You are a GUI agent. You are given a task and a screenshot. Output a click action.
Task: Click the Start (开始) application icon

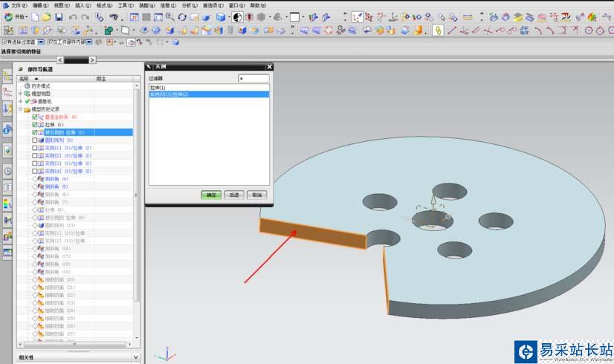coord(8,17)
